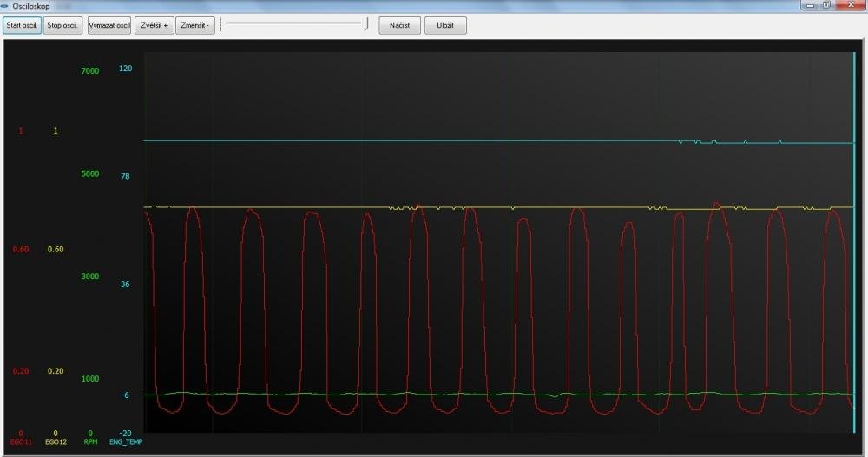Close the Osciloskop window
868x457 pixels.
pos(851,5)
